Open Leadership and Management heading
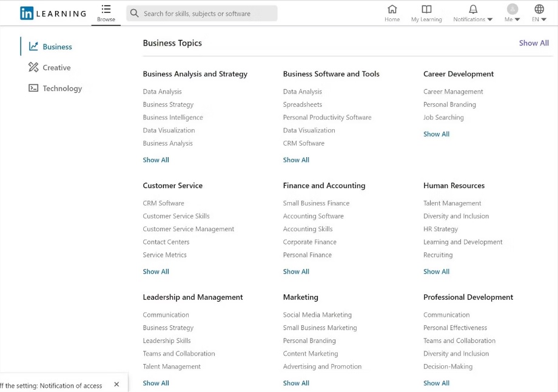This screenshot has width=558, height=392. (192, 297)
